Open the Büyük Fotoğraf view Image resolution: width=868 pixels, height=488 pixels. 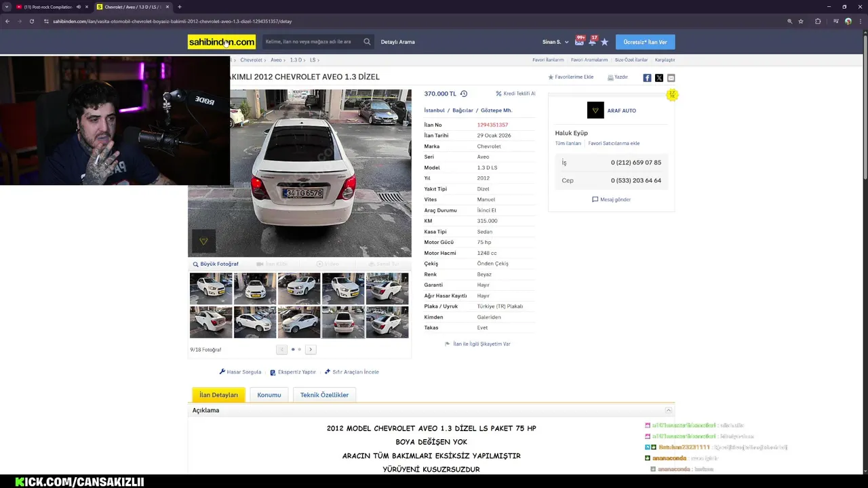[216, 264]
